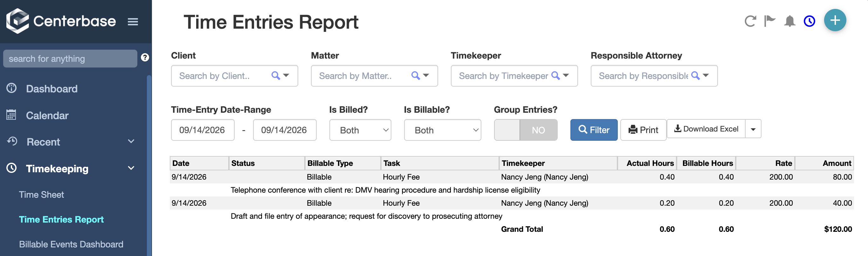
Task: Click the Calendar icon in sidebar
Action: pyautogui.click(x=11, y=115)
